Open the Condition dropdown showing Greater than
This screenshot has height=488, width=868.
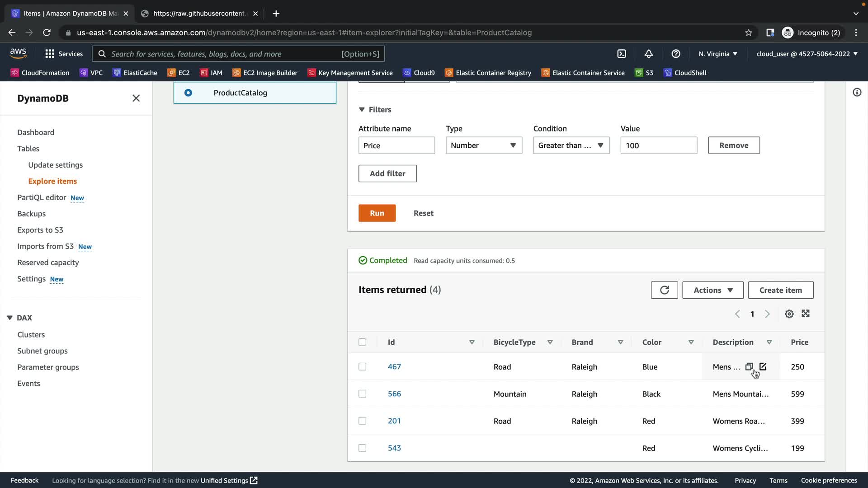tap(571, 145)
